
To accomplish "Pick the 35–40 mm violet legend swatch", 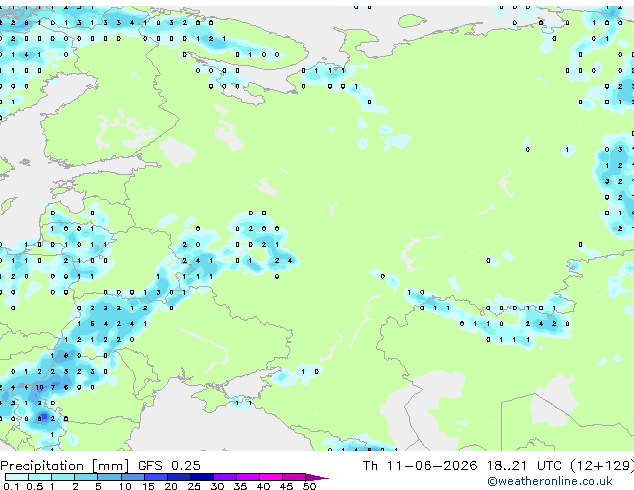I will 247,477.
